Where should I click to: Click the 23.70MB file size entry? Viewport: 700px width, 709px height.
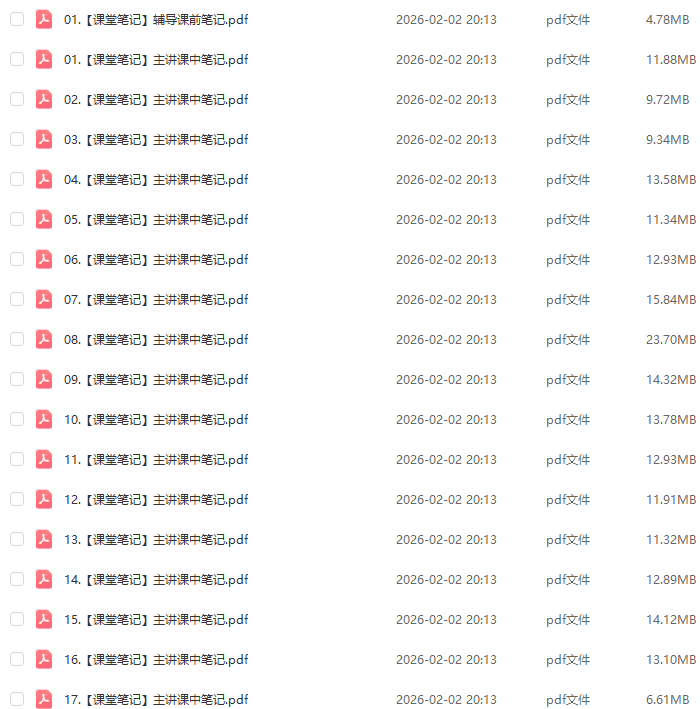671,340
